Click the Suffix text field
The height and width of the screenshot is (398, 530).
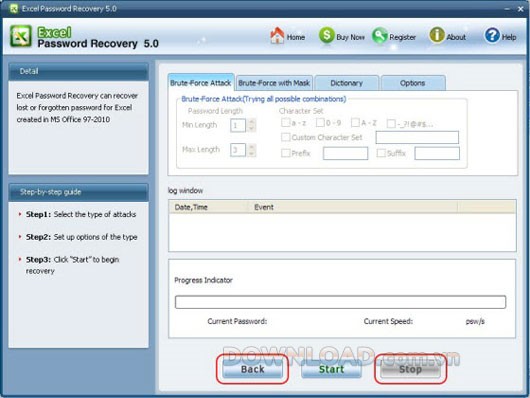tap(437, 153)
